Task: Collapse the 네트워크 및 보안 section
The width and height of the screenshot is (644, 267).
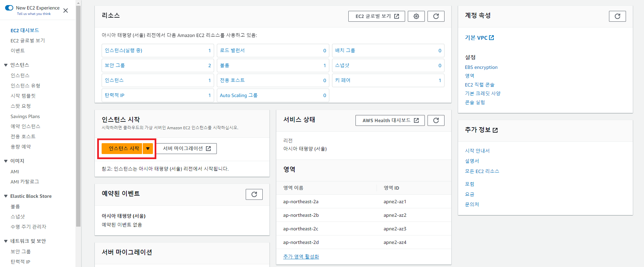Action: pyautogui.click(x=6, y=241)
